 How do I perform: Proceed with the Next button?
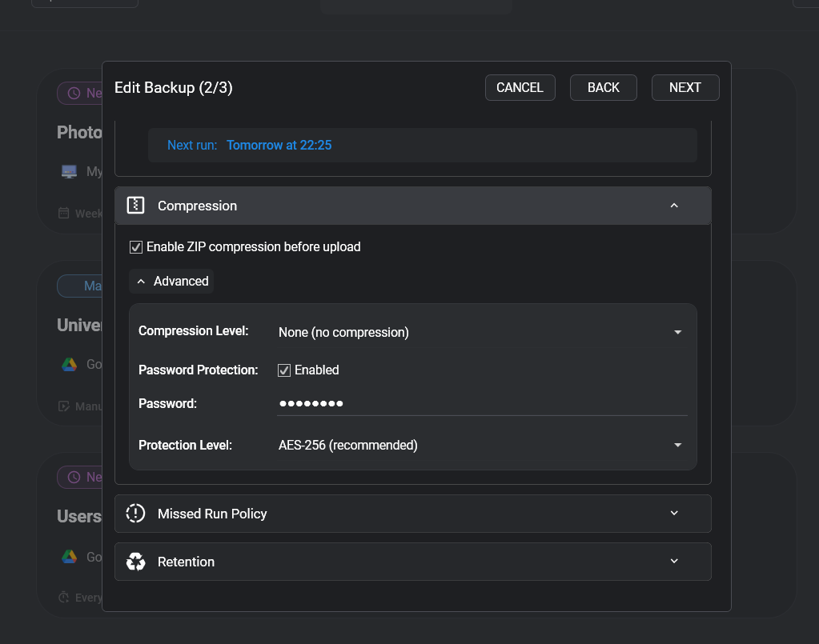point(685,88)
